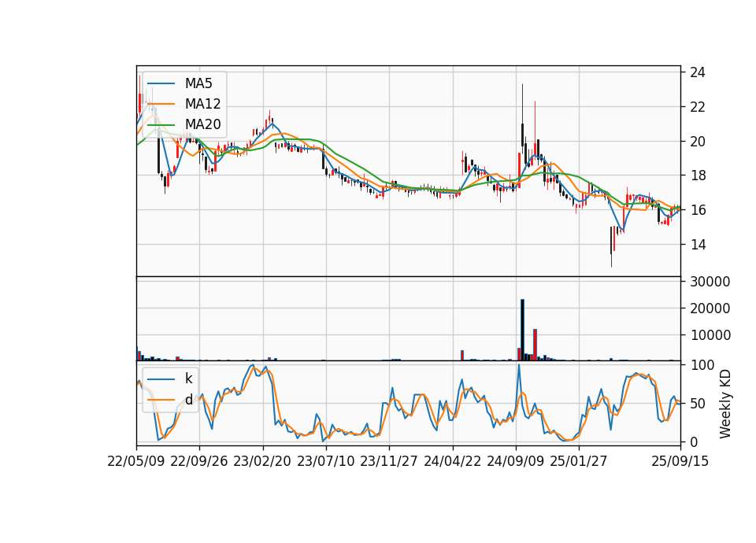
Task: Click the KD axis value 50
Action: [698, 404]
